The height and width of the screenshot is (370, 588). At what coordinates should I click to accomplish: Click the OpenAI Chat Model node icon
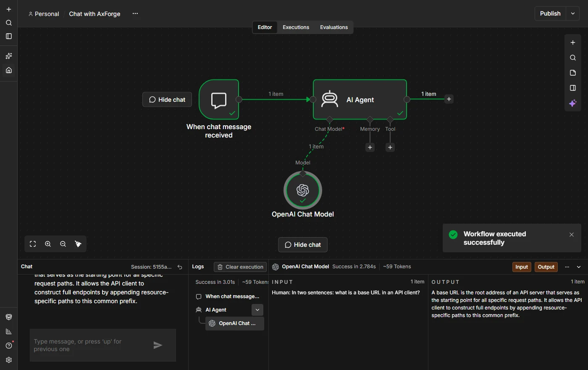pyautogui.click(x=303, y=190)
